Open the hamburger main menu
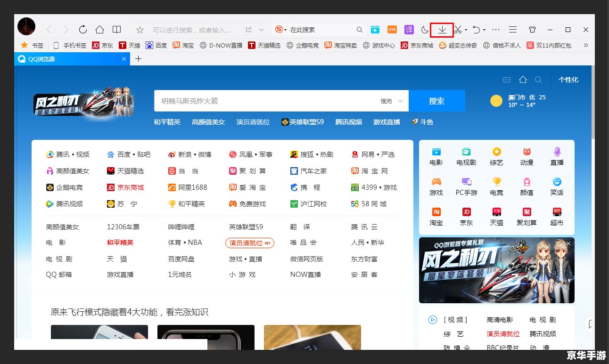 (513, 30)
